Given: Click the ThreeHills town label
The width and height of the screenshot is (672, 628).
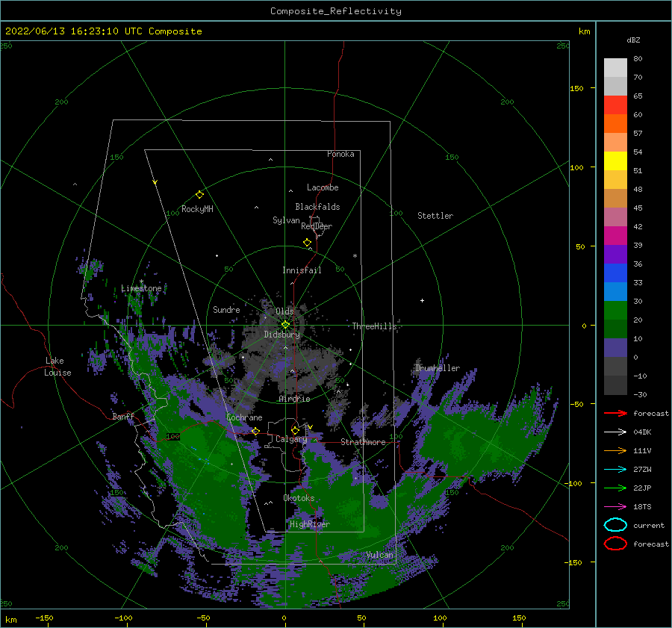Looking at the screenshot, I should pyautogui.click(x=375, y=326).
